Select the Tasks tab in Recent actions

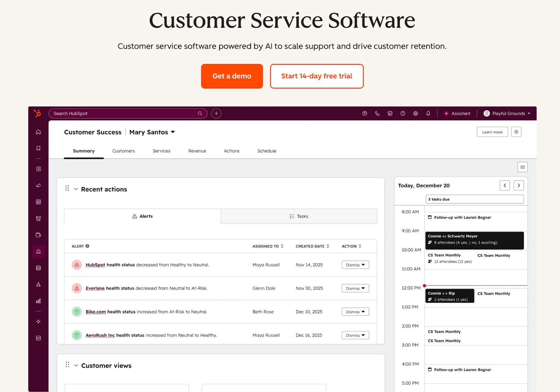coord(299,216)
